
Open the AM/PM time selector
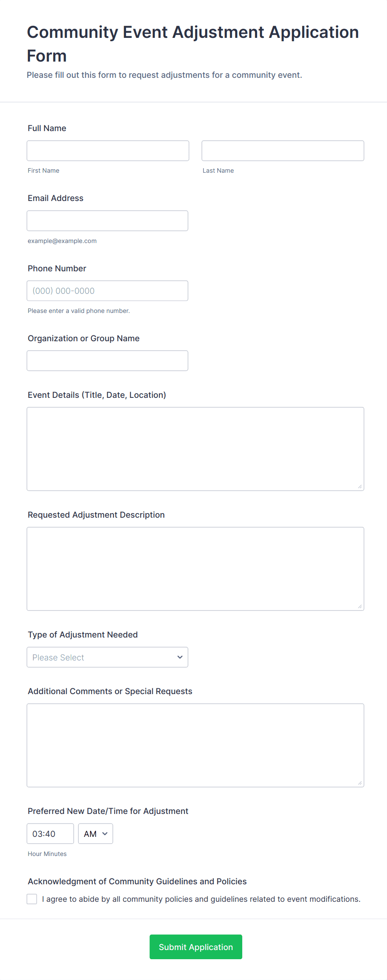(x=95, y=834)
